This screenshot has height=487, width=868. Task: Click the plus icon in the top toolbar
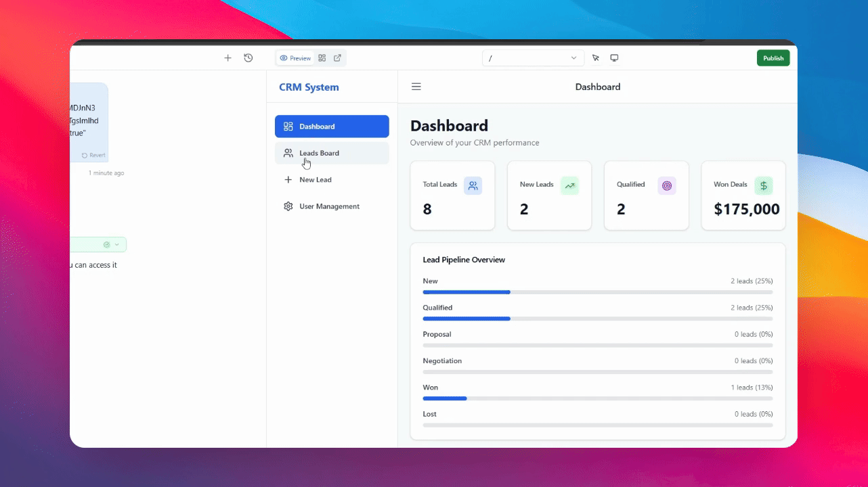(x=227, y=58)
